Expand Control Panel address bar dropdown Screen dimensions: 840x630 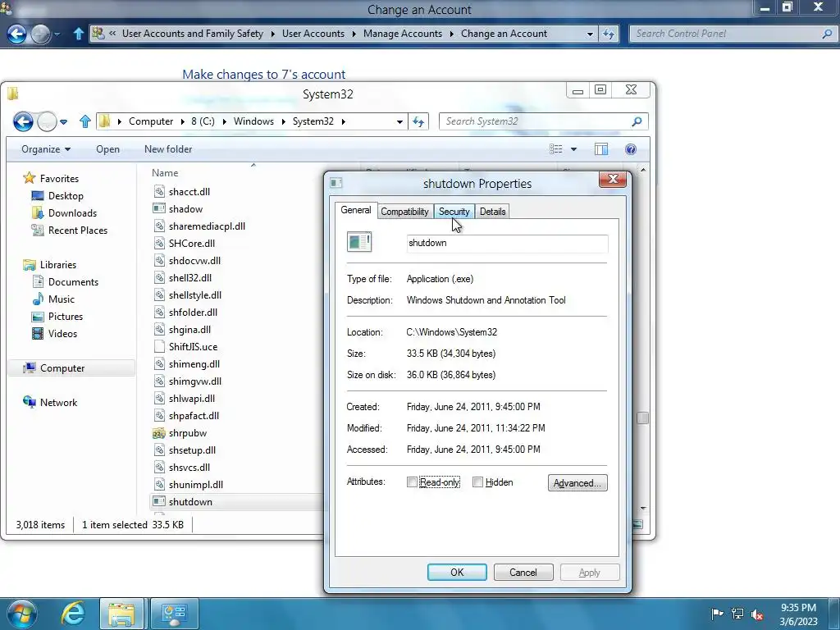[x=590, y=34]
